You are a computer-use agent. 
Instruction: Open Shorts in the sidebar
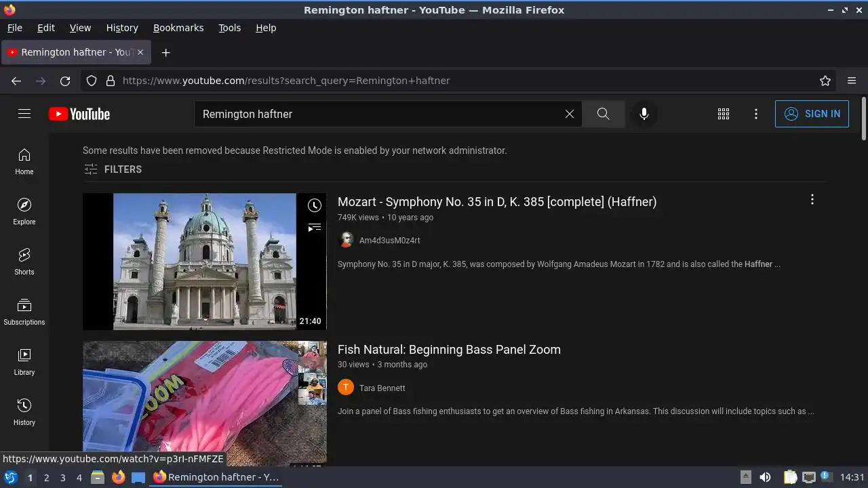tap(24, 262)
